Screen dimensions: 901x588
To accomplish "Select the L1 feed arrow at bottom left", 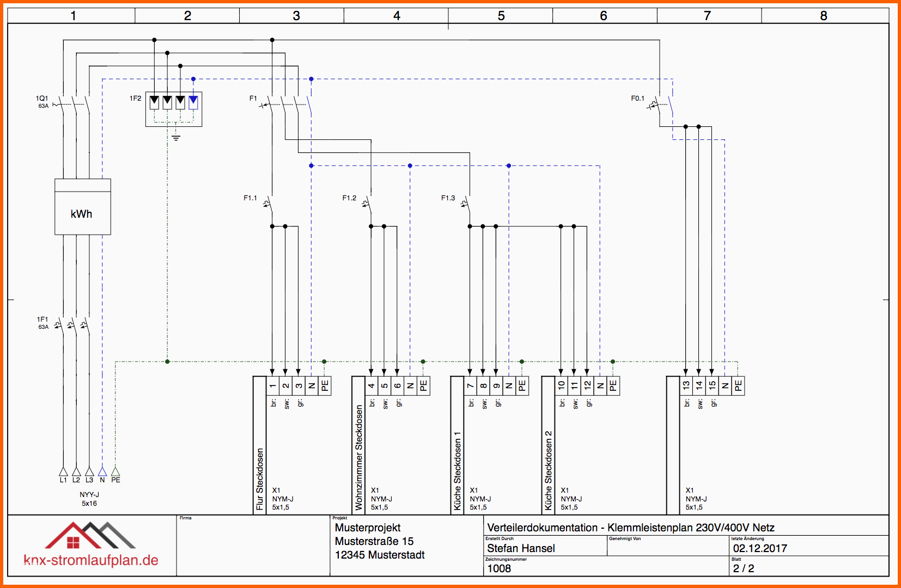I will click(63, 471).
